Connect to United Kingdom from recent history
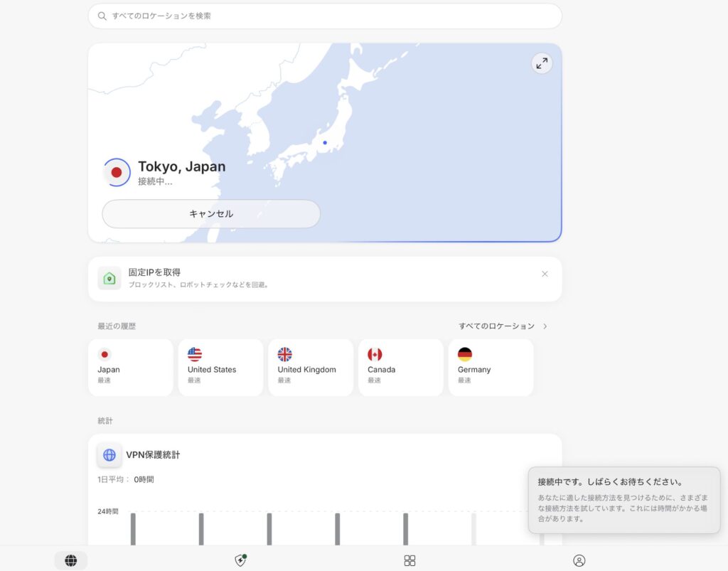728x571 pixels. pyautogui.click(x=310, y=367)
